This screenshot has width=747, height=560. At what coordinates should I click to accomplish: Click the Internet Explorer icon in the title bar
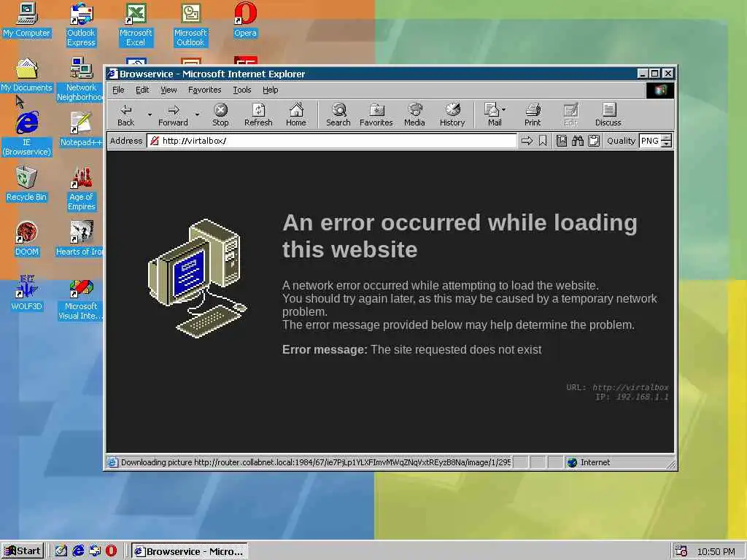point(112,74)
